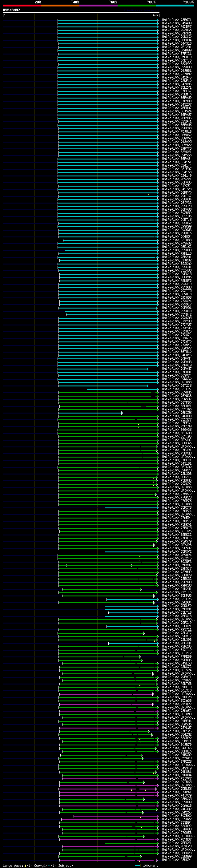Select the UniRef100_Q692V1 label
The image size is (197, 868).
tap(176, 179)
